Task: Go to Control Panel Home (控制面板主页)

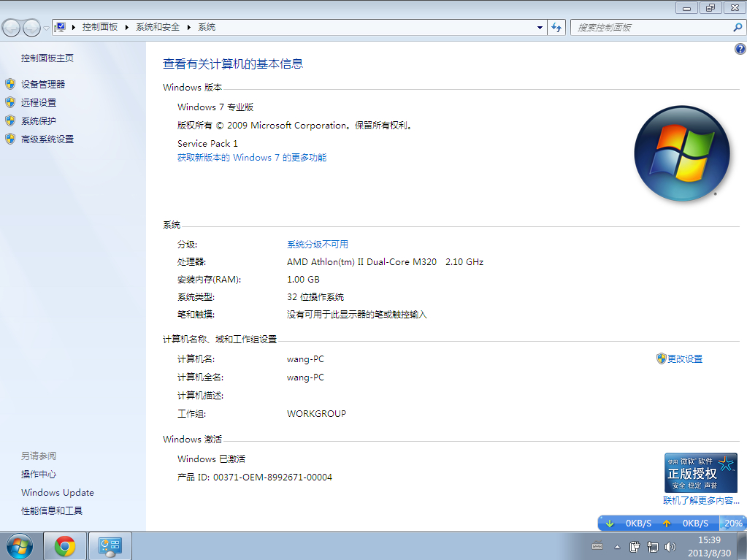Action: coord(47,58)
